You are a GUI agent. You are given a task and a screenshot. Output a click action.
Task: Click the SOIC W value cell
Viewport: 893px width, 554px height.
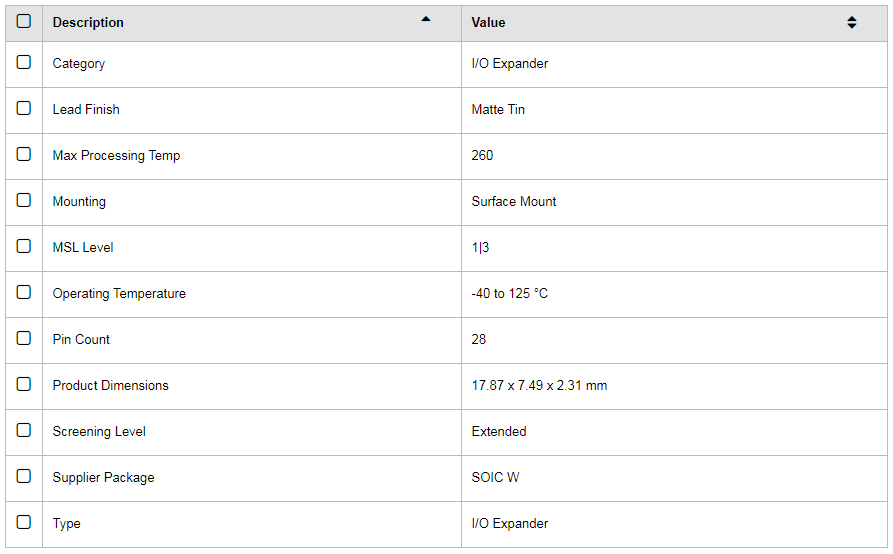[495, 477]
